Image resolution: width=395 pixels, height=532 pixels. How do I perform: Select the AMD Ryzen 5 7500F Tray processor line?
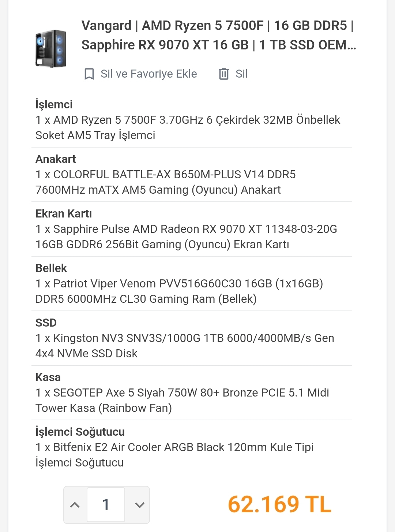point(188,127)
